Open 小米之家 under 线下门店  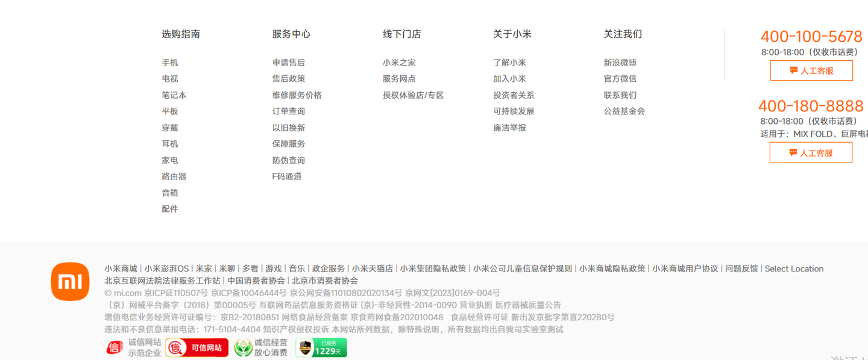coord(399,63)
